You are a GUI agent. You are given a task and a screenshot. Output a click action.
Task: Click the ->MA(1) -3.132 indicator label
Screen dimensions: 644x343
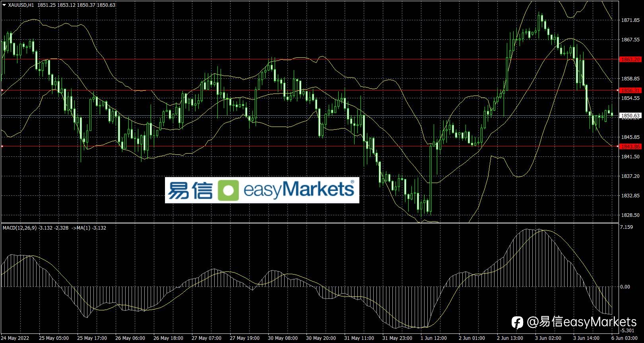pyautogui.click(x=89, y=228)
